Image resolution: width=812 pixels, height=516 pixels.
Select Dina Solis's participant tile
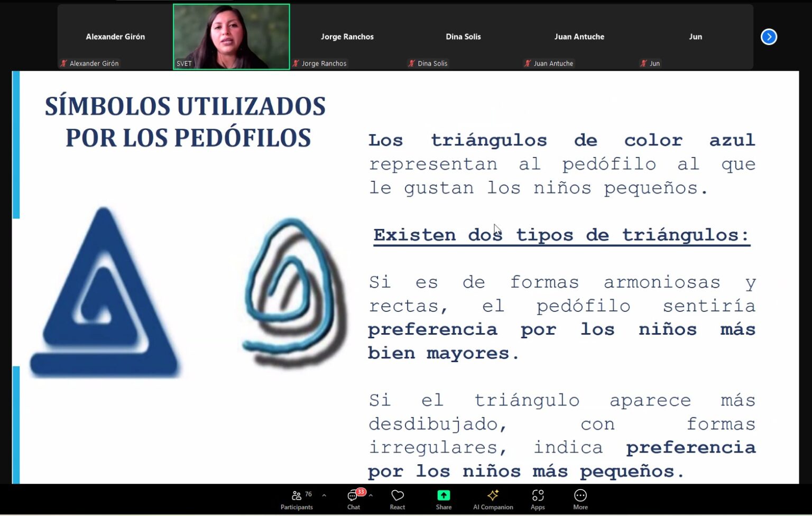coord(463,36)
